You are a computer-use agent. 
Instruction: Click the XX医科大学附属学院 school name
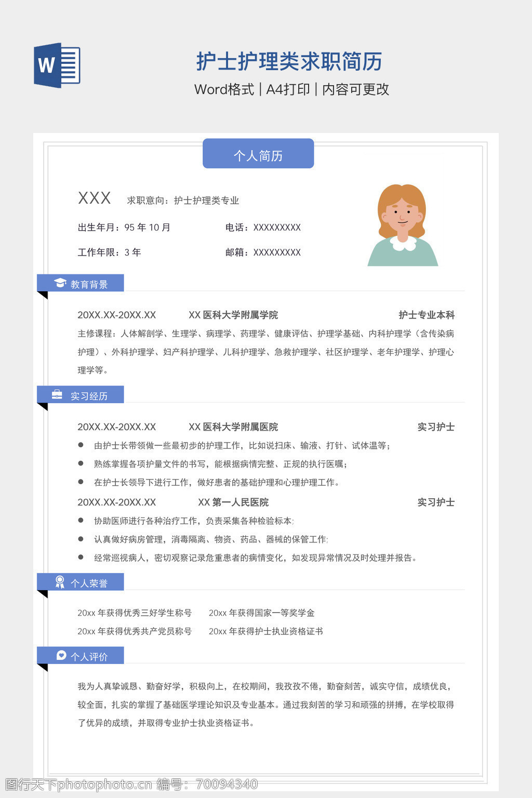(233, 315)
